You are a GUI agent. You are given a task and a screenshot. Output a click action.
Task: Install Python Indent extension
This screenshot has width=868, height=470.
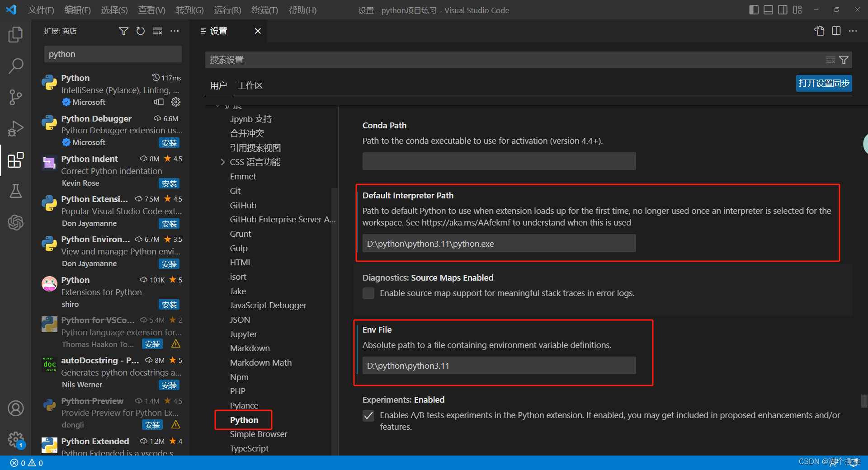(x=169, y=183)
